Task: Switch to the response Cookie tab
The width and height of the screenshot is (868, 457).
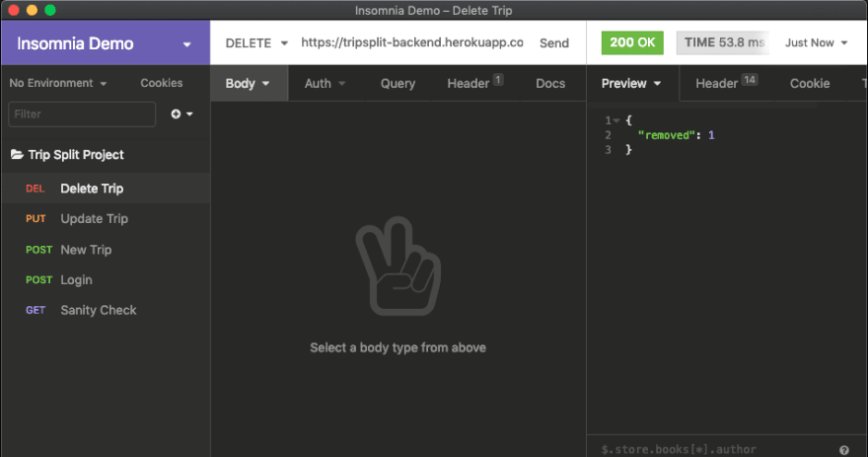Action: coord(810,84)
